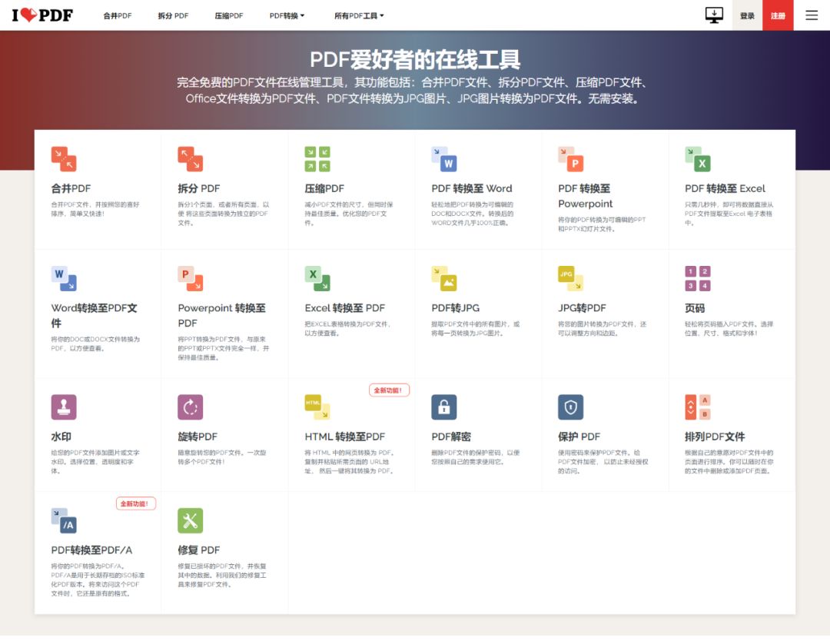Open the 页码 page numbers icon
Screen dimensions: 830x644
click(x=698, y=278)
